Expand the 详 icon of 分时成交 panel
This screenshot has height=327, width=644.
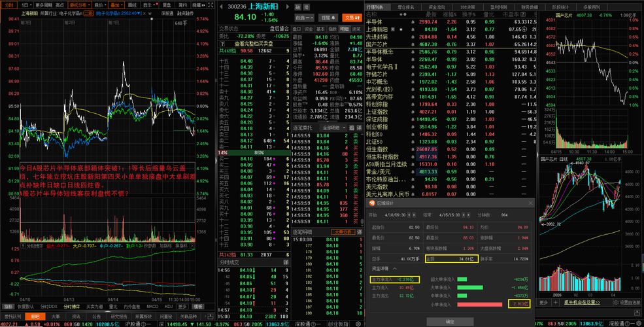pyautogui.click(x=286, y=262)
